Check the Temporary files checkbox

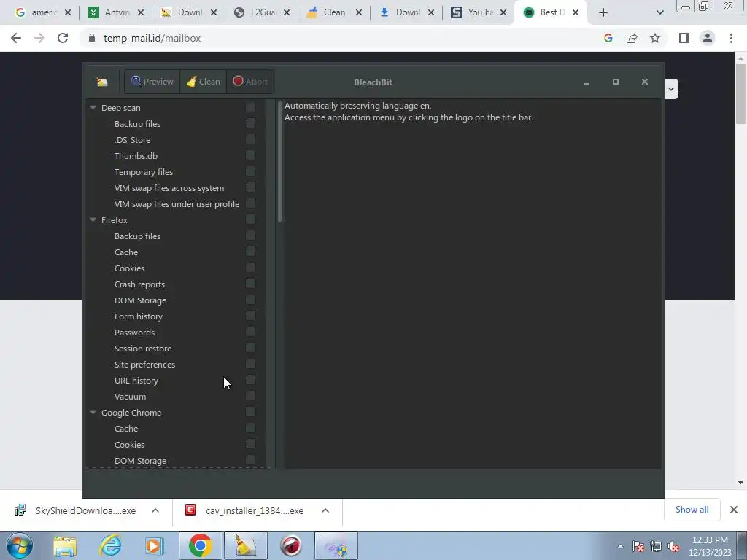pyautogui.click(x=250, y=171)
